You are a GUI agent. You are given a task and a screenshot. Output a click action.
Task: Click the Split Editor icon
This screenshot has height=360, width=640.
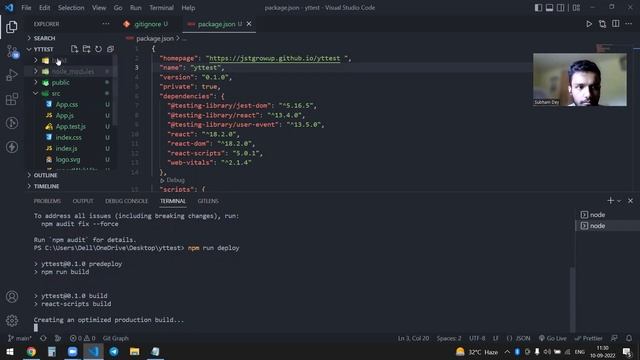(616, 24)
